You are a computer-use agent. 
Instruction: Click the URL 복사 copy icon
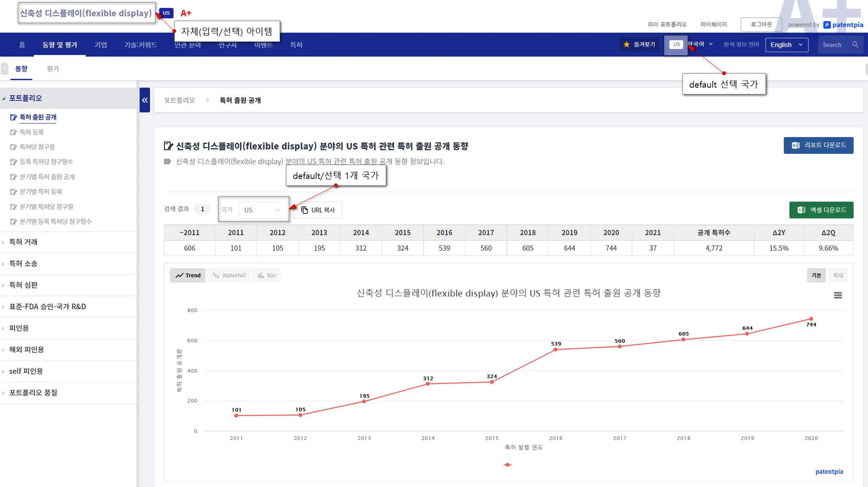tap(304, 210)
